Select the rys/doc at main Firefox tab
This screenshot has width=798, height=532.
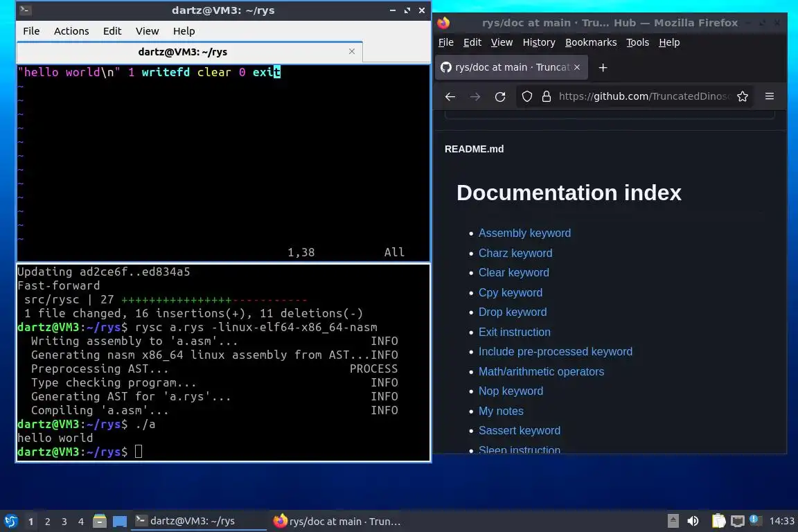tap(511, 67)
